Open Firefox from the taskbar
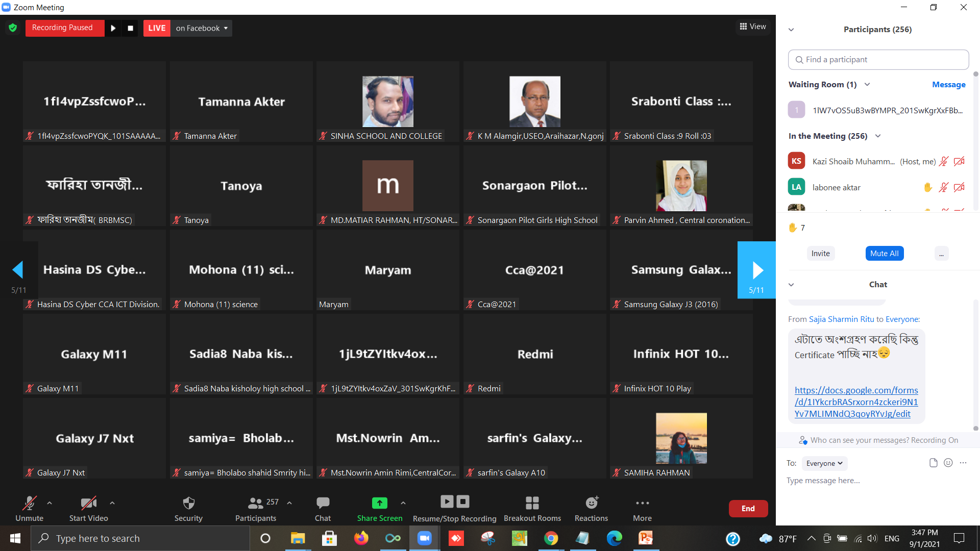The width and height of the screenshot is (980, 551). tap(361, 538)
